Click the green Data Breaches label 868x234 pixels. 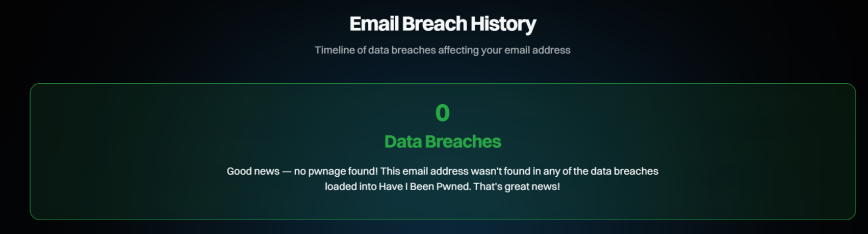click(442, 142)
